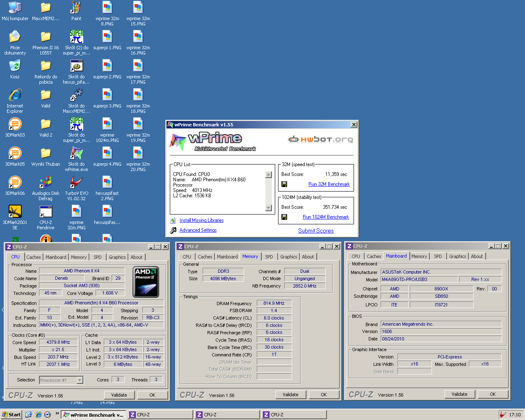Open Moje dokumenty folder icon
This screenshot has width=525, height=420.
15,37
